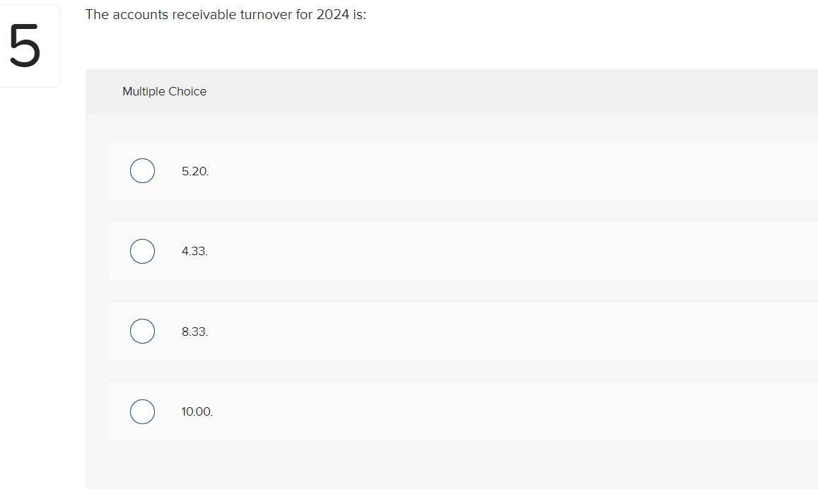The height and width of the screenshot is (504, 818).
Task: Select the radio button for answer 8.33
Action: pyautogui.click(x=142, y=331)
